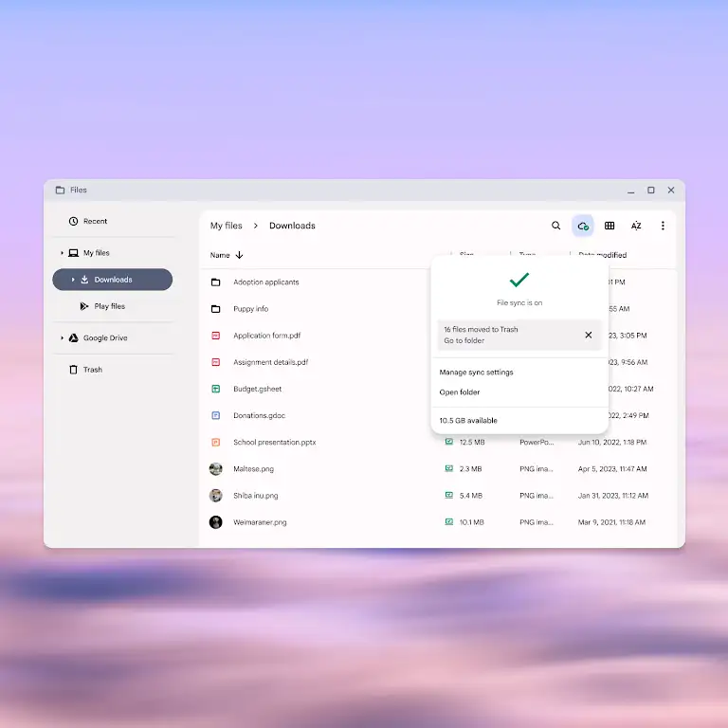Click the Weimaraner.png thumbnail
The image size is (728, 728).
[x=216, y=522]
